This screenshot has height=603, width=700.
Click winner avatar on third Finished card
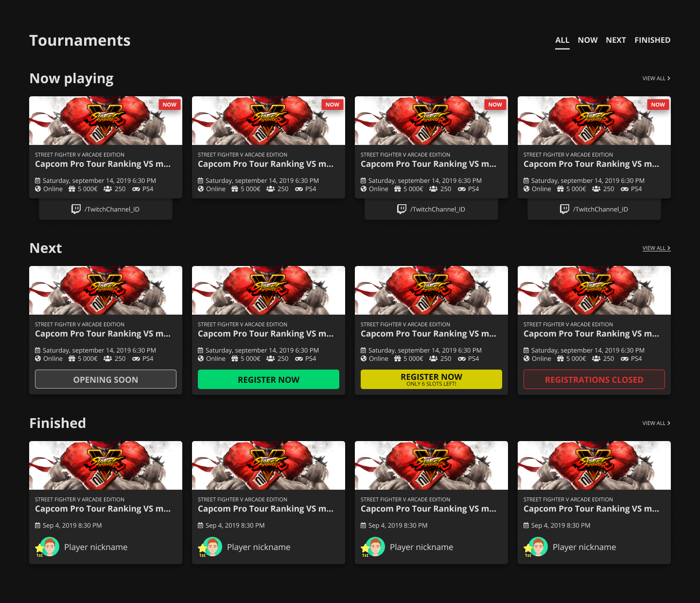pyautogui.click(x=375, y=547)
